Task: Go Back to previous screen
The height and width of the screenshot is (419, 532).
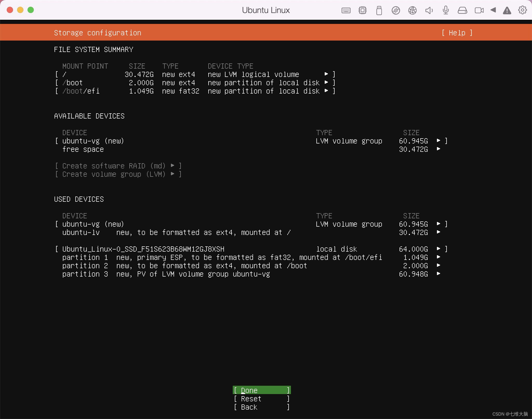Action: [x=262, y=407]
